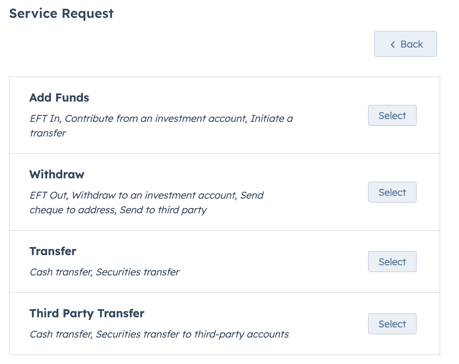Screen dimensions: 459x364
Task: Click 'transfer' on Add Funds description's second line
Action: 48,133
